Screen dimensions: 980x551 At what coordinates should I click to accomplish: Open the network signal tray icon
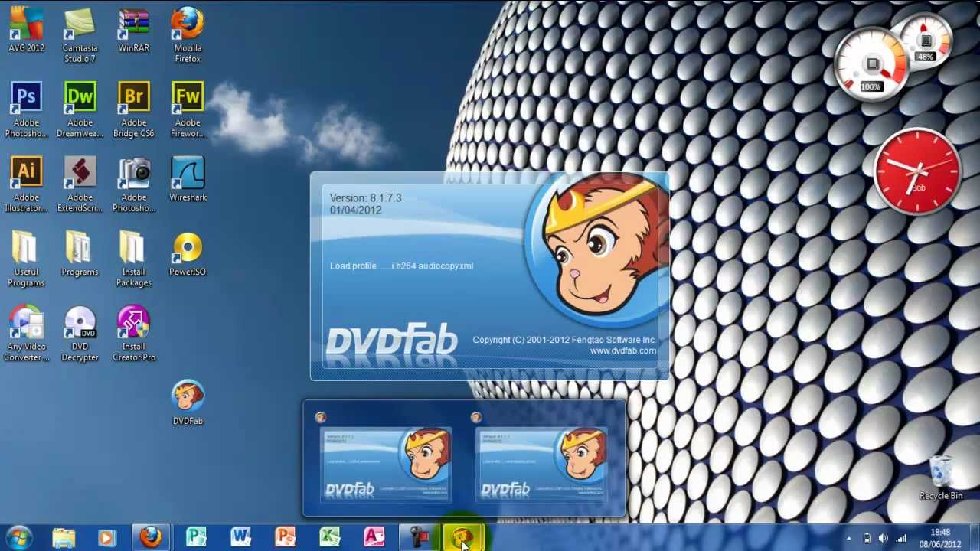[x=901, y=538]
